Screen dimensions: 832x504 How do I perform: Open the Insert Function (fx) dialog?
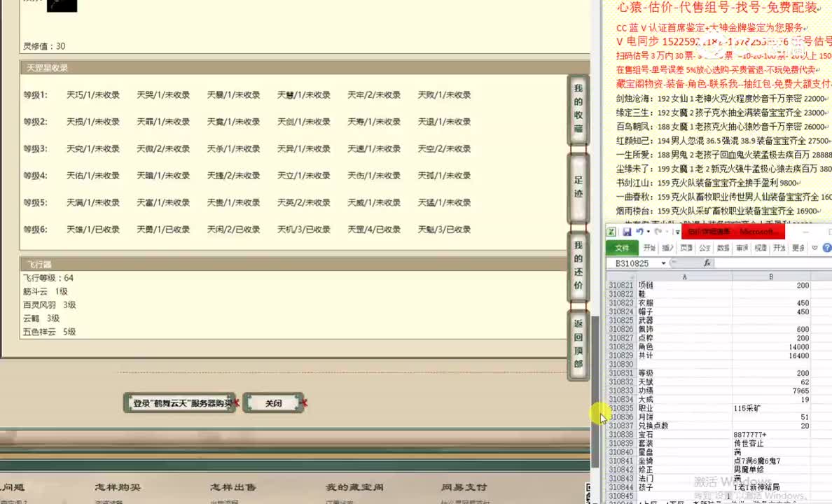(707, 261)
